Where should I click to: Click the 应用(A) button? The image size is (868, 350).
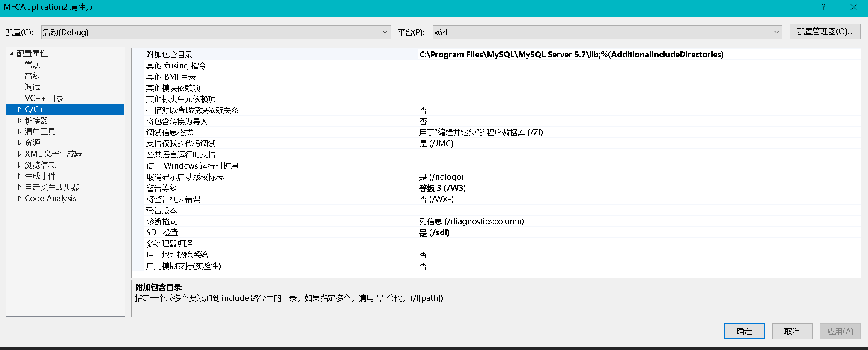pos(840,331)
